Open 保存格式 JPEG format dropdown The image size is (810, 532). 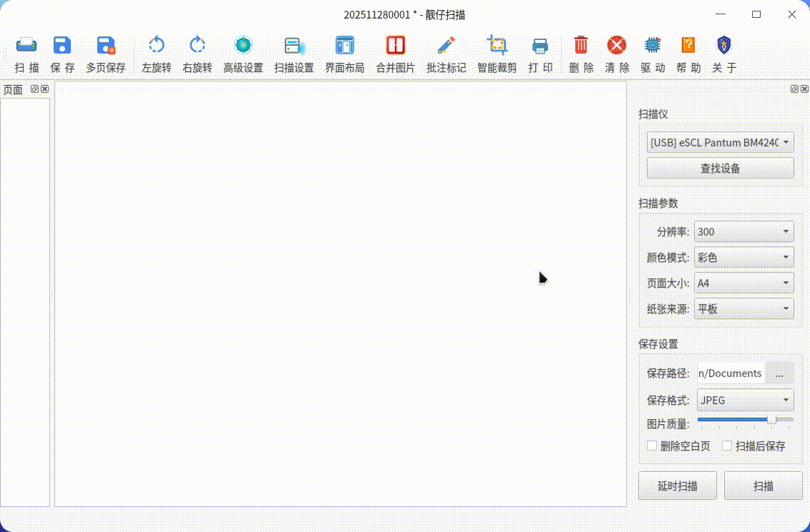[x=746, y=400]
